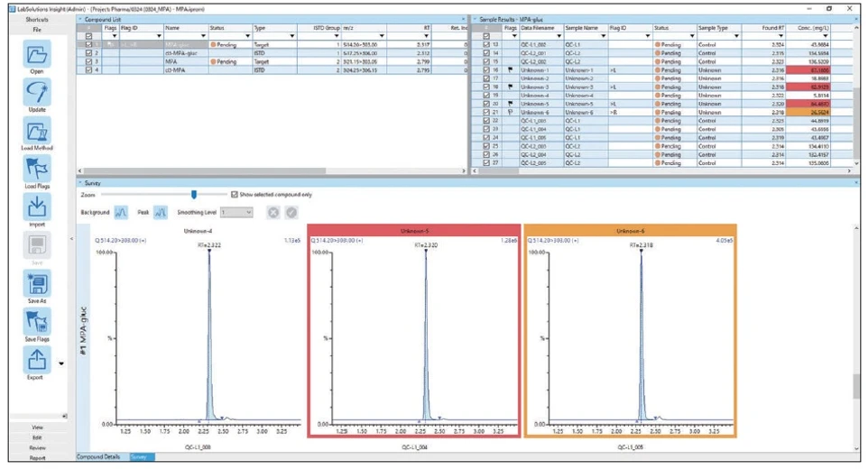The image size is (868, 469).
Task: Click the flag icon on Unknown-3 row
Action: click(511, 87)
